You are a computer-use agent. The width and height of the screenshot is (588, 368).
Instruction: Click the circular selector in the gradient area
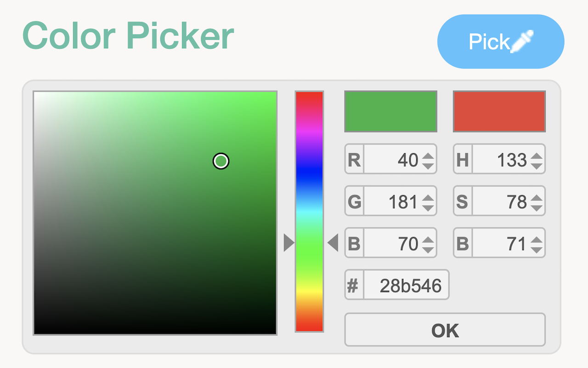[220, 161]
